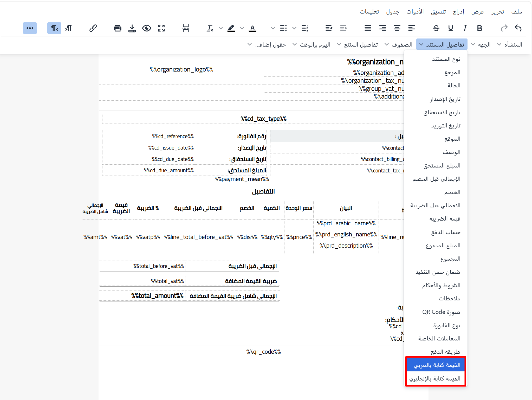This screenshot has height=400, width=532.
Task: Disable the active right-to-left paragraph direction
Action: 54,28
